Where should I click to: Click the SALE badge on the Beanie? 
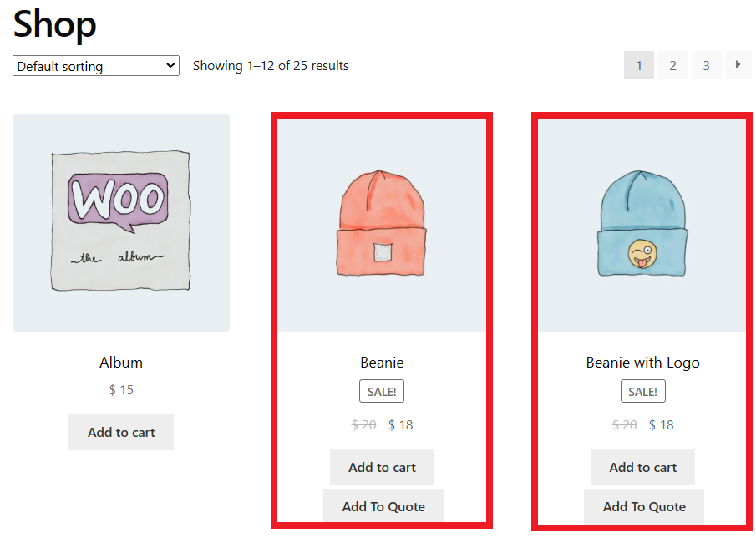pyautogui.click(x=381, y=390)
